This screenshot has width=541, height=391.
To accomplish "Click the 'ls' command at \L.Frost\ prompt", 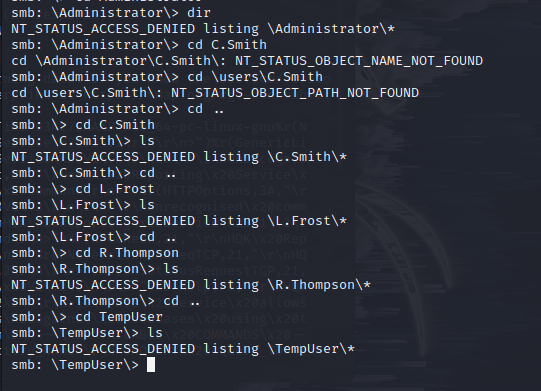I will coord(147,205).
